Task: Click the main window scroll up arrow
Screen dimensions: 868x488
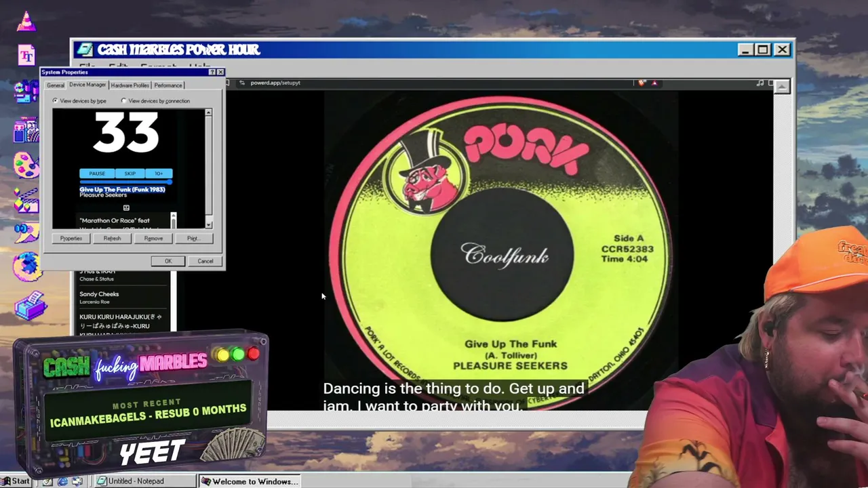Action: (782, 87)
